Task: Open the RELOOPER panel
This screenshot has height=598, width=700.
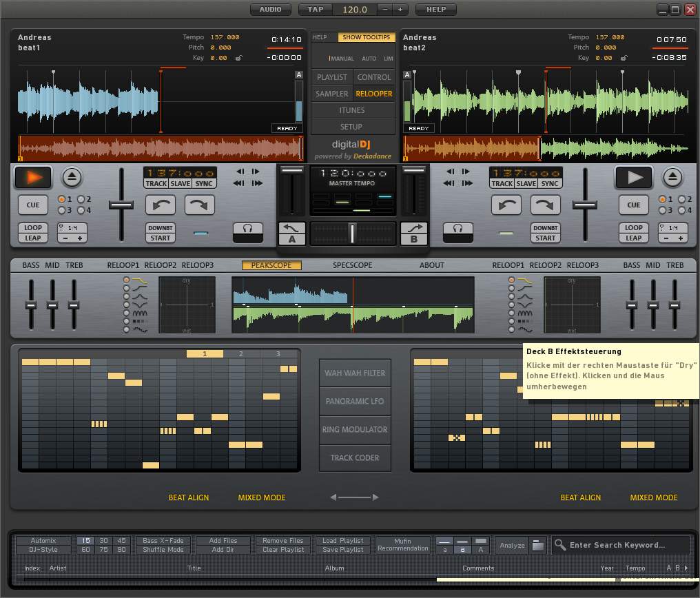Action: point(373,94)
